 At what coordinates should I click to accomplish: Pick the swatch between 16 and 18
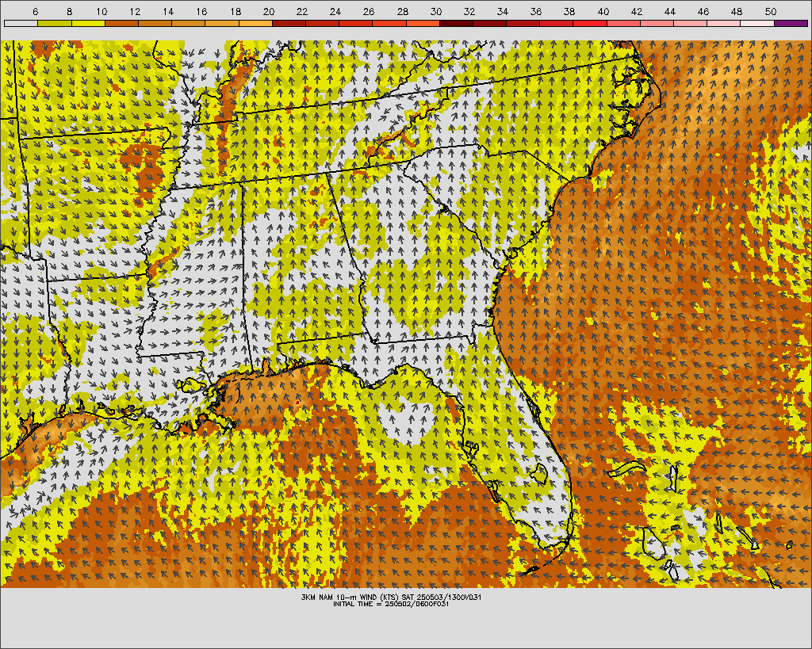coord(222,23)
